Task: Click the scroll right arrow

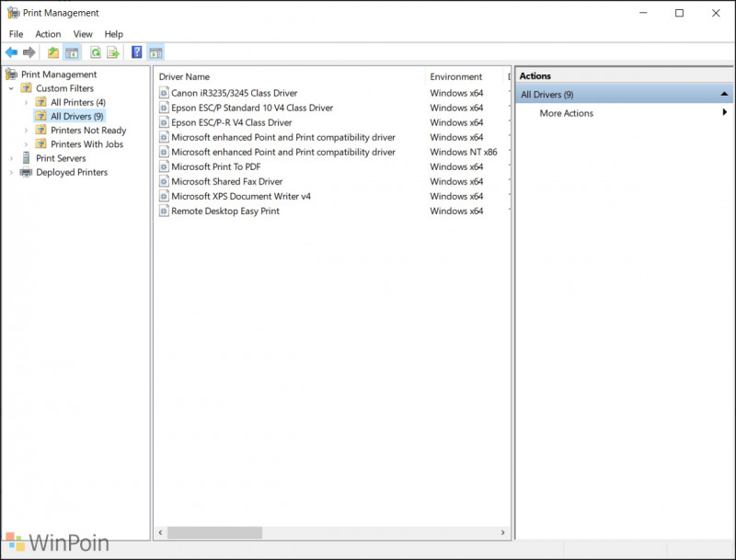Action: 502,532
